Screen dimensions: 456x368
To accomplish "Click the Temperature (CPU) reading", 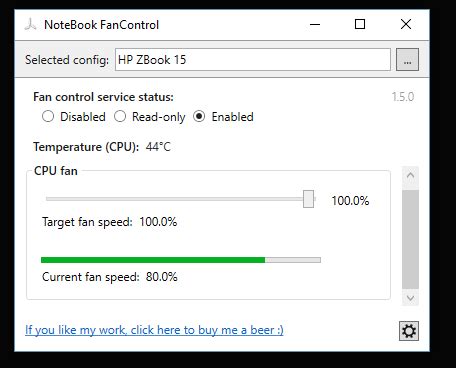I will [x=158, y=147].
